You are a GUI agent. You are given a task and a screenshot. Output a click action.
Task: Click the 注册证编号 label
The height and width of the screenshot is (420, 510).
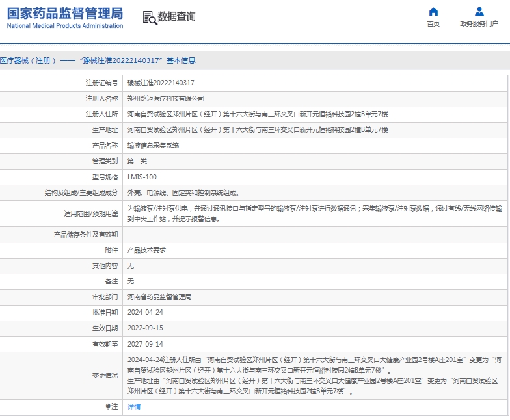[x=101, y=83]
